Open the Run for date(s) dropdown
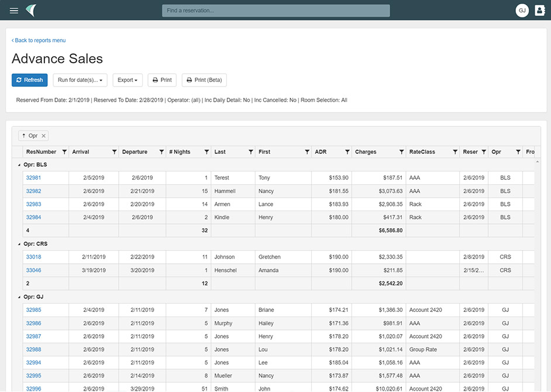 pyautogui.click(x=80, y=80)
